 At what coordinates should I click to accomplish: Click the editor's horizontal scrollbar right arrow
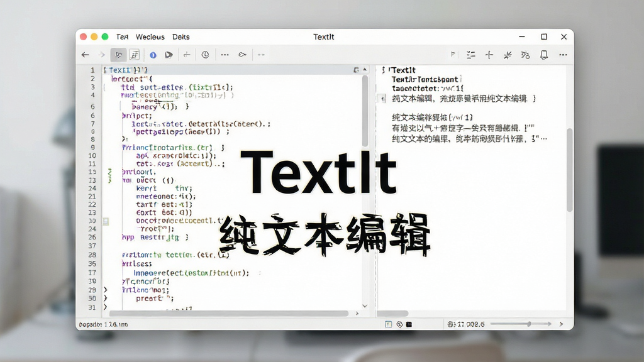(x=357, y=313)
